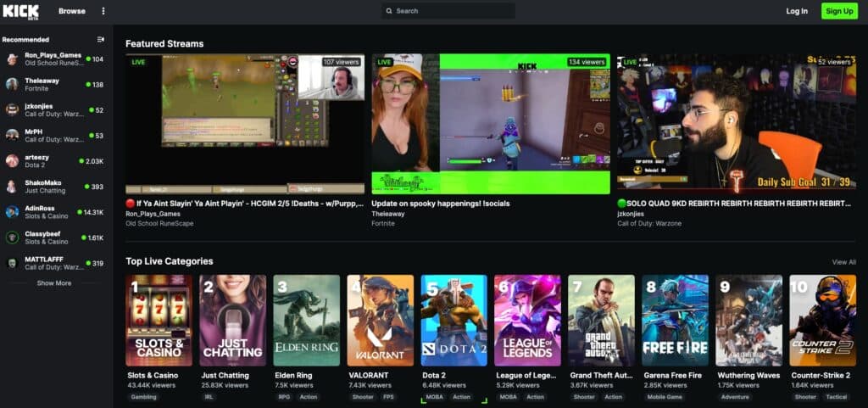Click the Kick logo
The width and height of the screenshot is (868, 408).
[x=21, y=11]
